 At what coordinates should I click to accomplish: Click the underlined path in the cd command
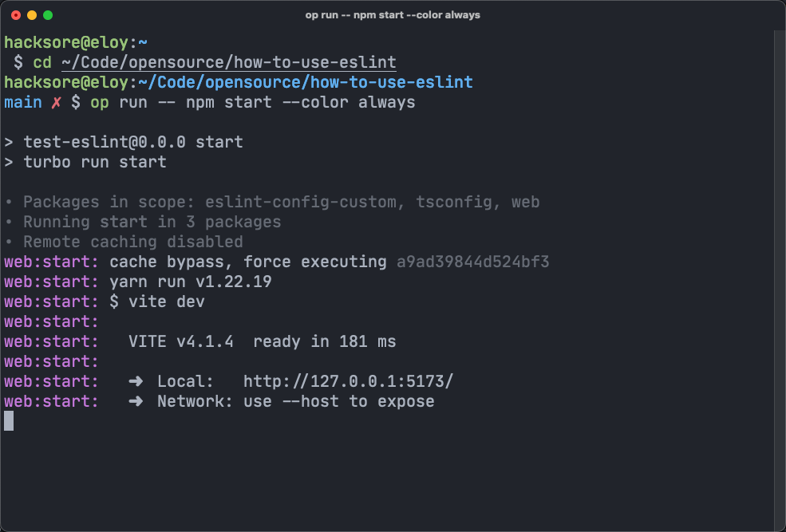click(228, 62)
